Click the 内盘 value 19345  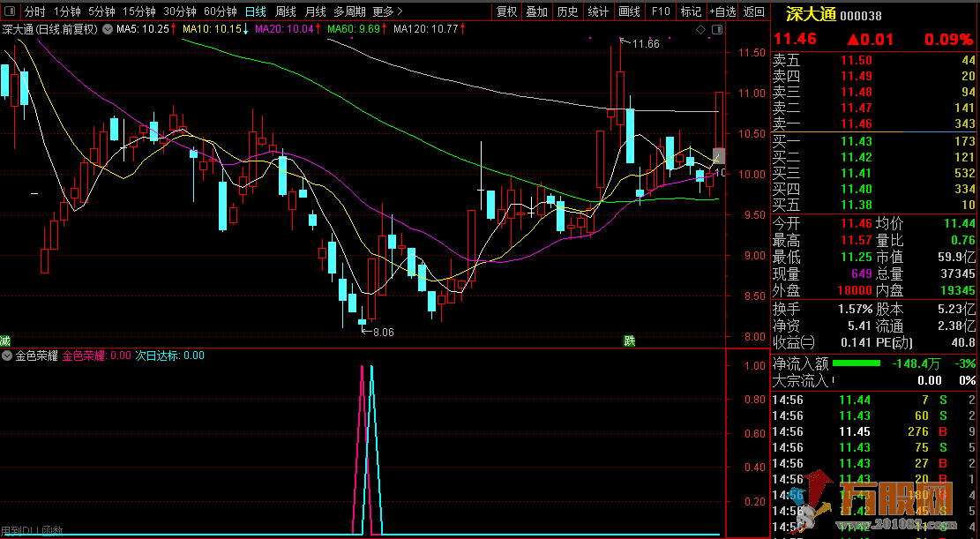958,290
